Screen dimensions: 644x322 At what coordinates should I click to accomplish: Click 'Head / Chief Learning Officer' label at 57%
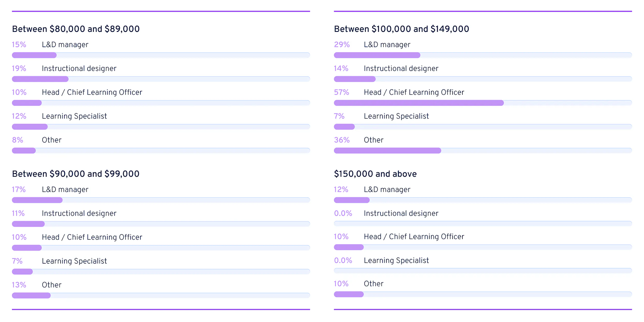(x=414, y=92)
